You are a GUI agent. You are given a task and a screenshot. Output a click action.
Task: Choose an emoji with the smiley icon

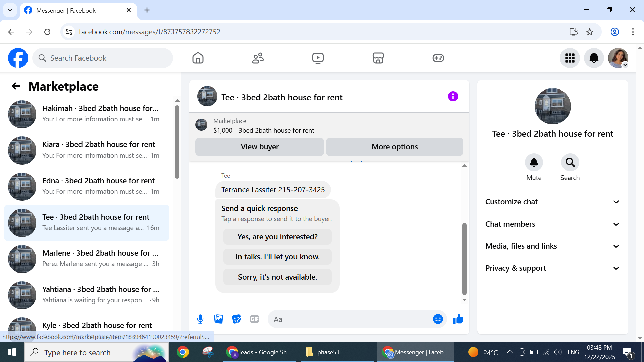(438, 319)
